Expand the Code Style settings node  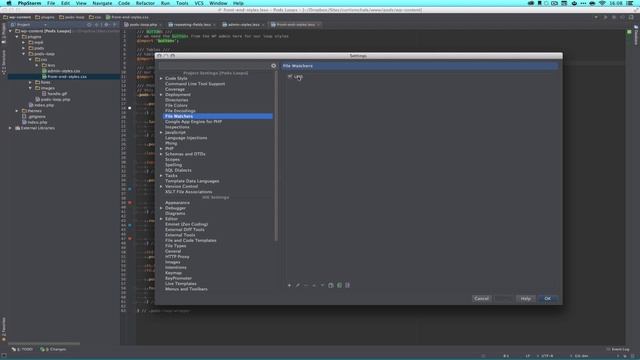point(161,78)
